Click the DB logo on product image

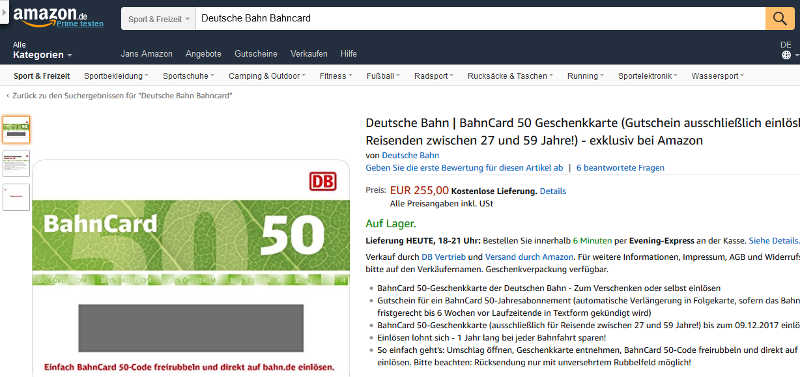point(322,182)
